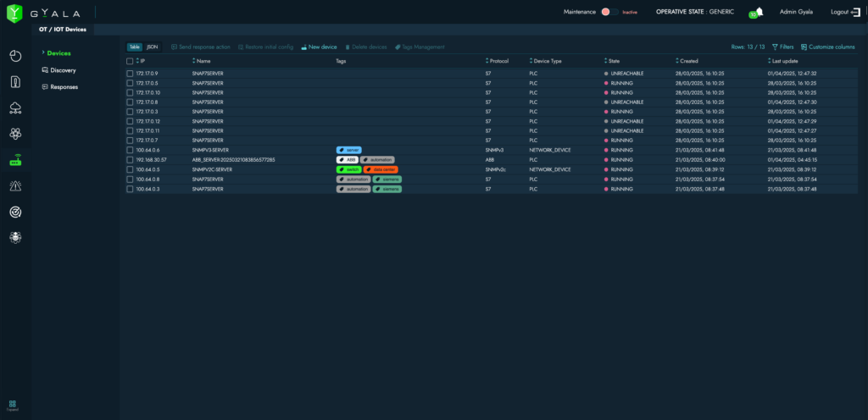Switch to the JSON view tab
This screenshot has height=420, width=868.
[152, 47]
